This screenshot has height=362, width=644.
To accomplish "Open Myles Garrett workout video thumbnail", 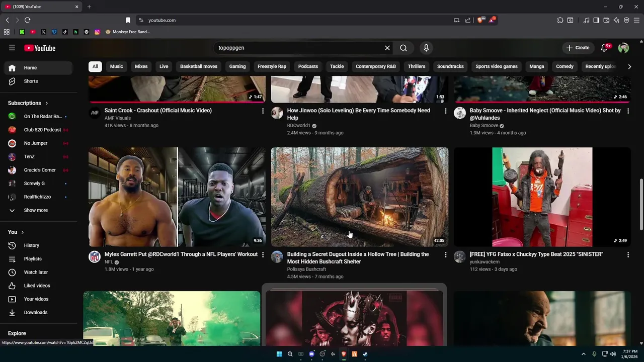I will pyautogui.click(x=177, y=197).
